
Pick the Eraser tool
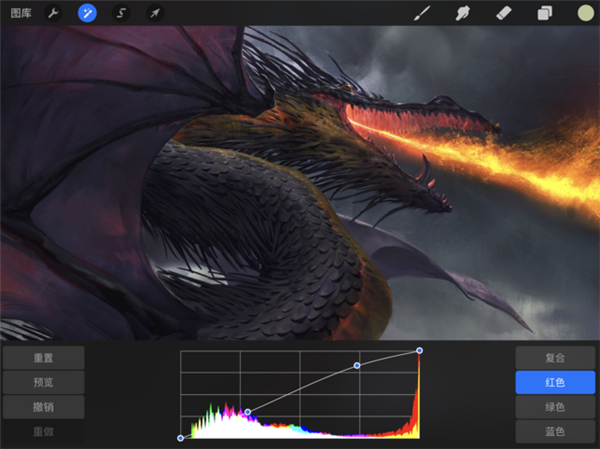point(504,13)
